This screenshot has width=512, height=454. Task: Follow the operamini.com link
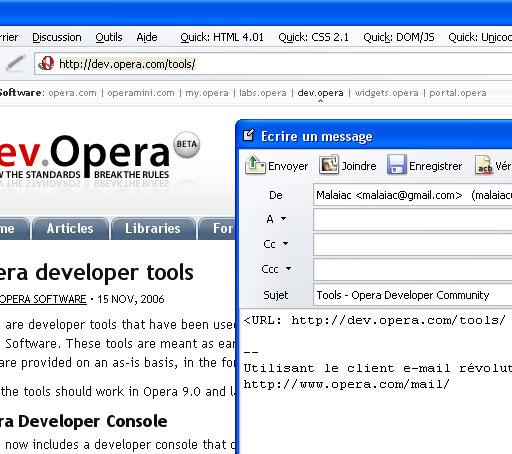(141, 93)
